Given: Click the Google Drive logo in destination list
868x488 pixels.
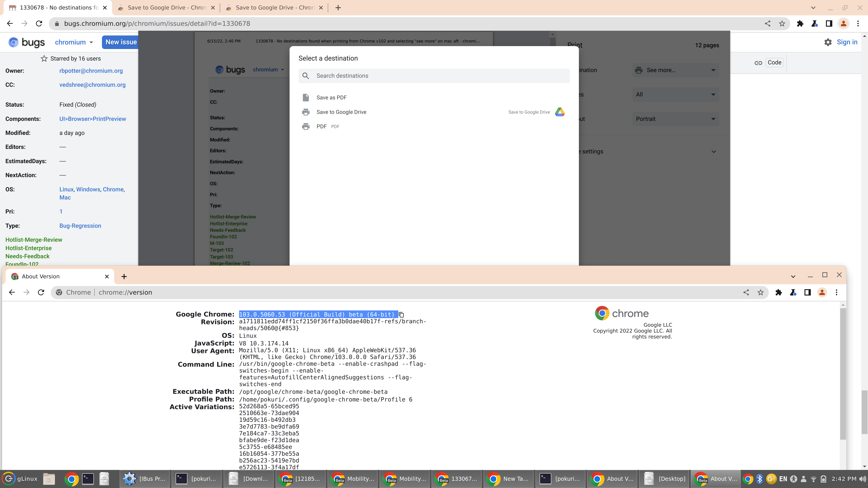Looking at the screenshot, I should click(560, 112).
